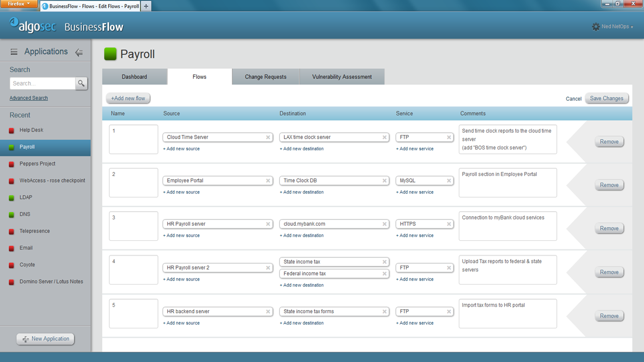Image resolution: width=644 pixels, height=362 pixels.
Task: Open Peppers Project application
Action: point(45,164)
